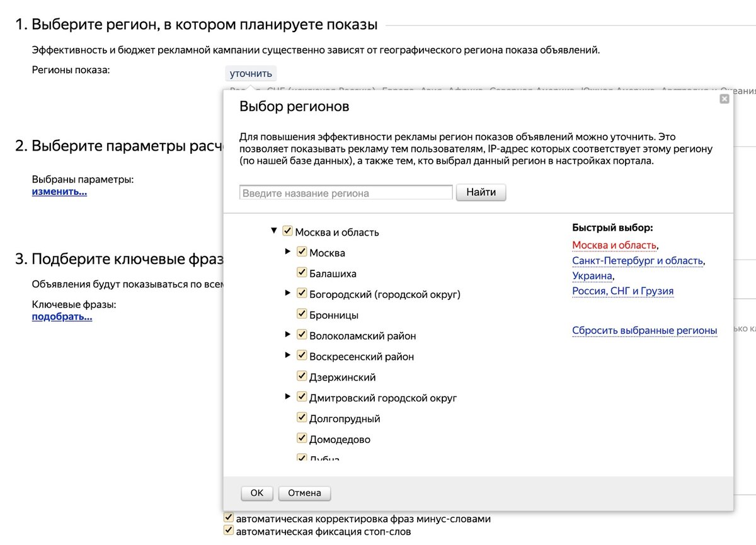Expand the Воскресенский район node
Screen dimensions: 756x545
click(288, 355)
